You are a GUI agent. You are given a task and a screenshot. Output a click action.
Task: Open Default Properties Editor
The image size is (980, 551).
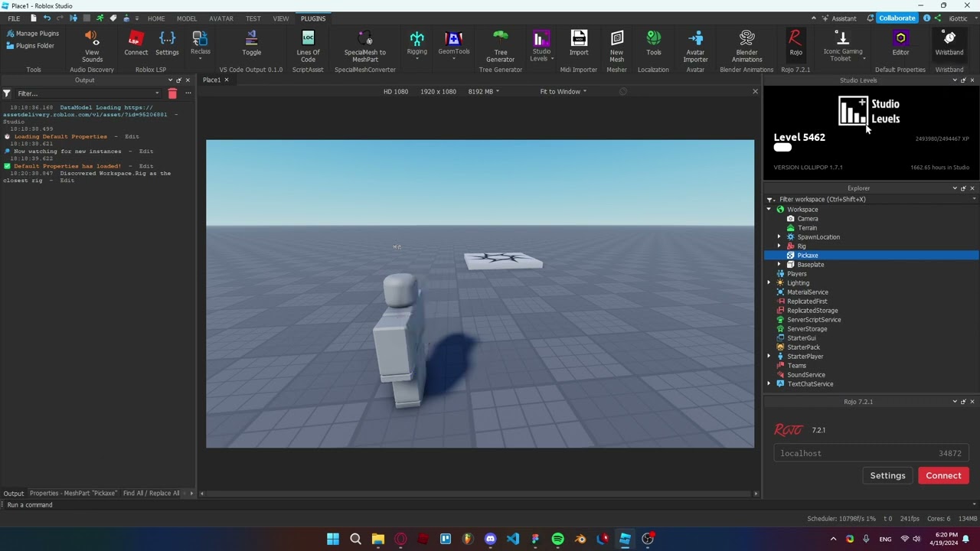tap(900, 44)
